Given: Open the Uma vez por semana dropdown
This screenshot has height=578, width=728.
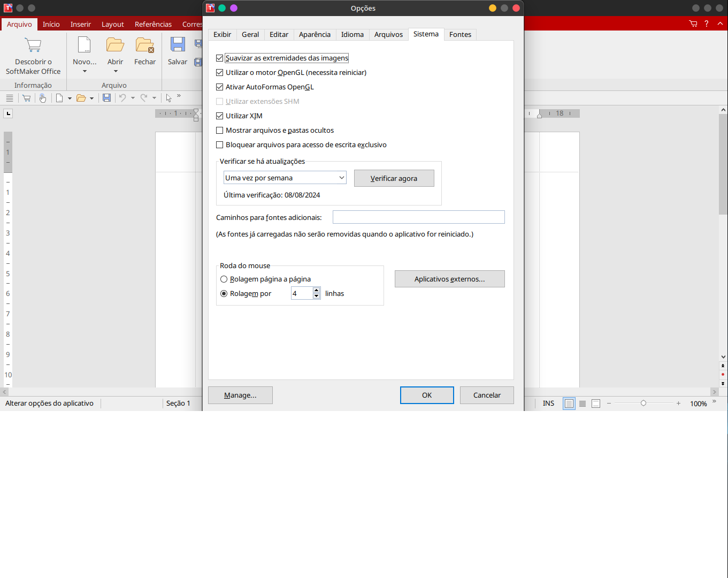Looking at the screenshot, I should pyautogui.click(x=285, y=178).
